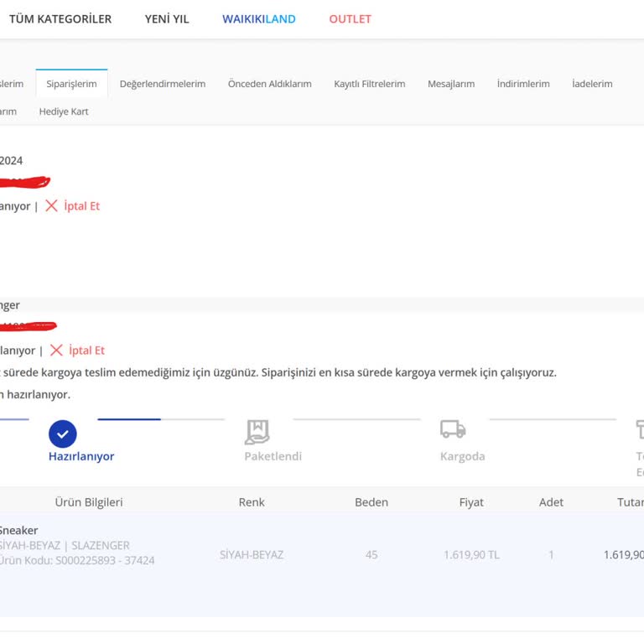Open the İadelerim tab

(x=592, y=84)
